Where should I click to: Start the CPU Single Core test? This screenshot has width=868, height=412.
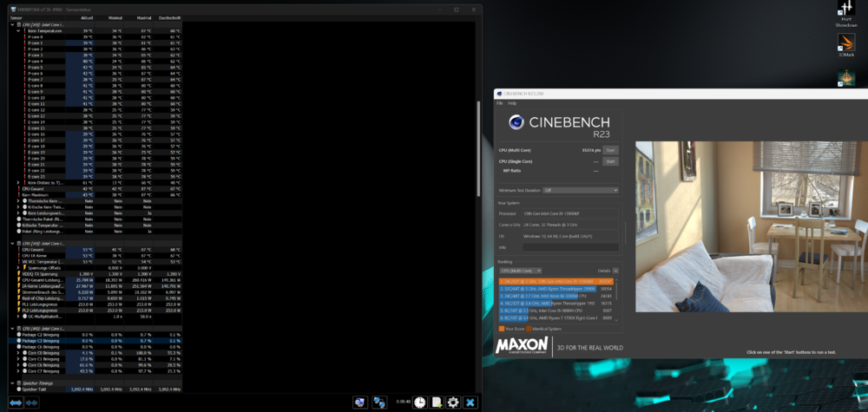coord(610,161)
